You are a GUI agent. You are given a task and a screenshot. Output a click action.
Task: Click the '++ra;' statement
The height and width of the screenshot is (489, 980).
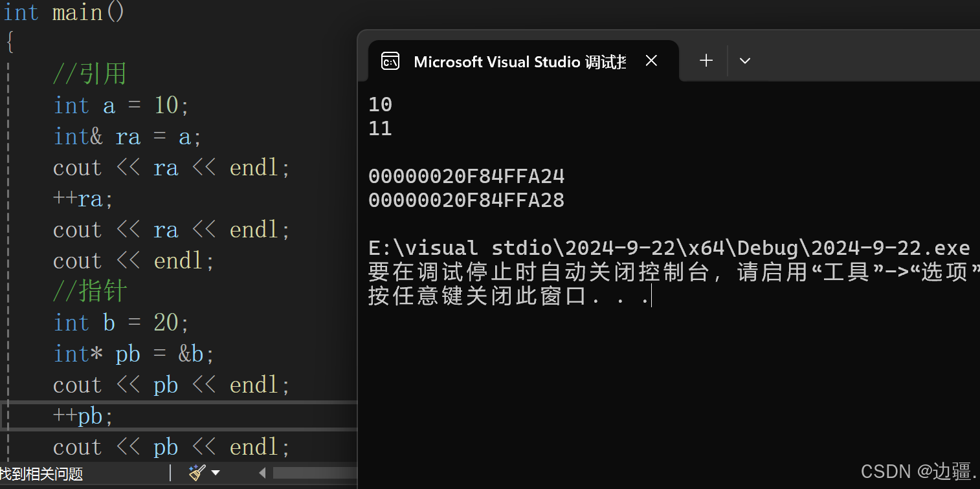(83, 199)
